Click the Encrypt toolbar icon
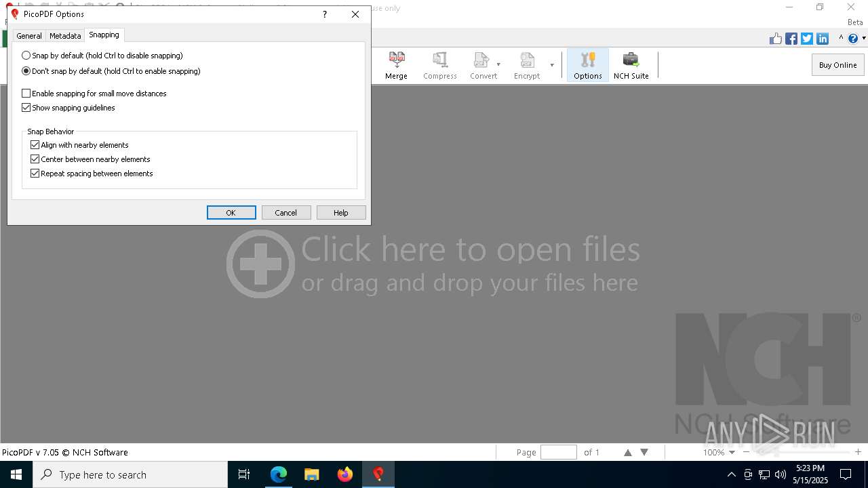The height and width of the screenshot is (488, 868). point(526,65)
